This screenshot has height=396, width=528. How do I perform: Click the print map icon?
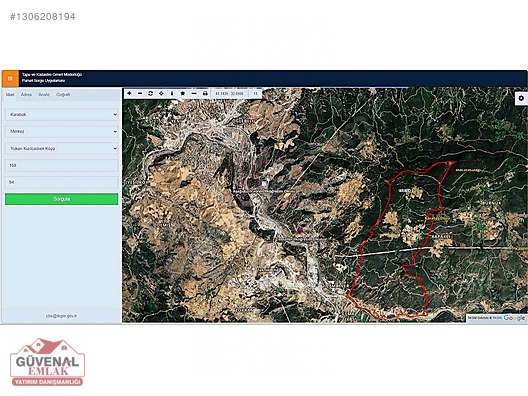pyautogui.click(x=205, y=93)
